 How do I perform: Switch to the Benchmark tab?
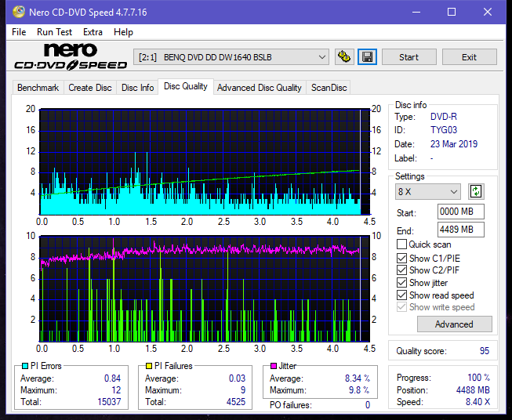tap(38, 88)
